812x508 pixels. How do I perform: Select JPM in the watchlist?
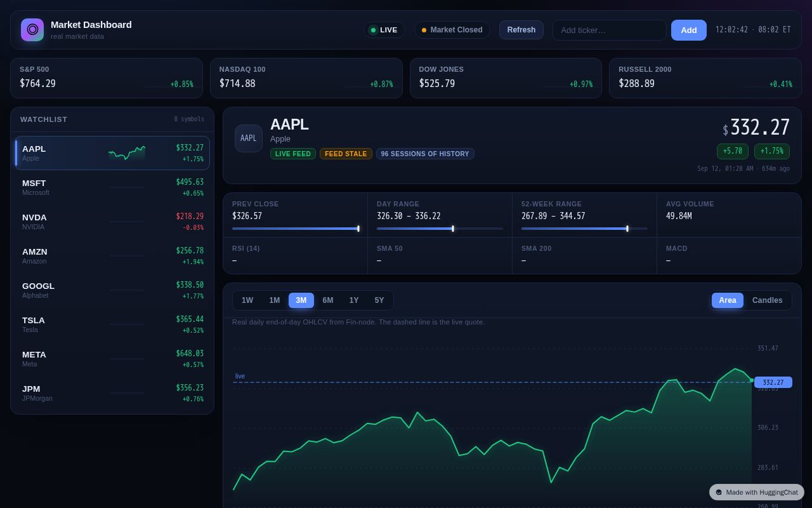(112, 393)
